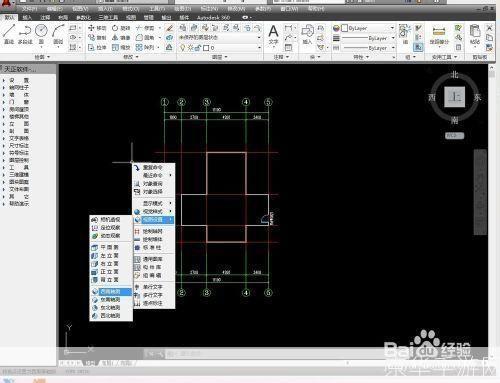Select the Arc tool
500x383 pixels.
(58, 34)
